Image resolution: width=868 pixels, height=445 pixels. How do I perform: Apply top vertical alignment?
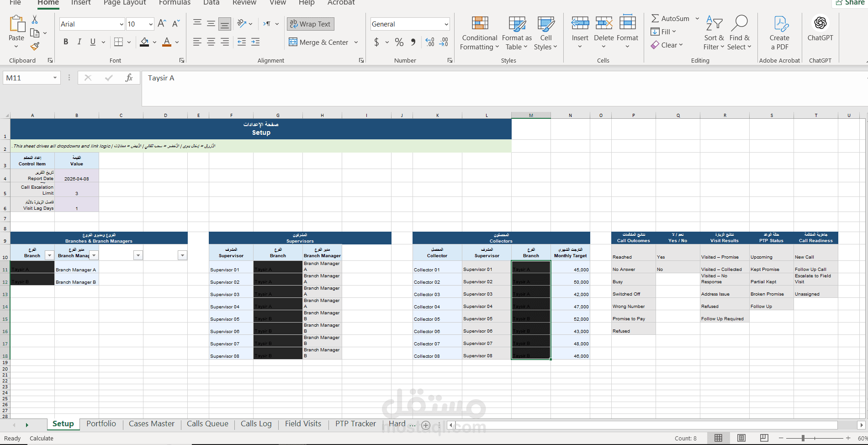coord(197,23)
